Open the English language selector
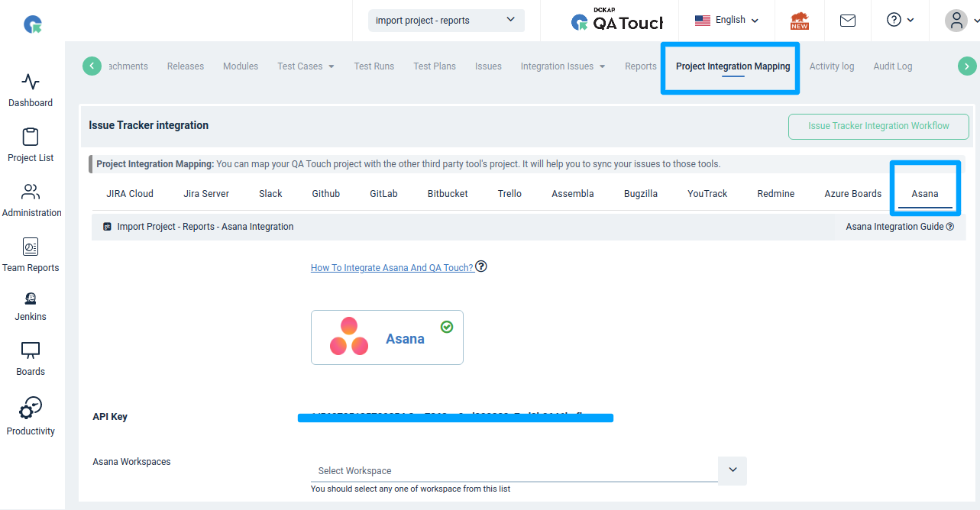This screenshot has height=510, width=980. (726, 21)
